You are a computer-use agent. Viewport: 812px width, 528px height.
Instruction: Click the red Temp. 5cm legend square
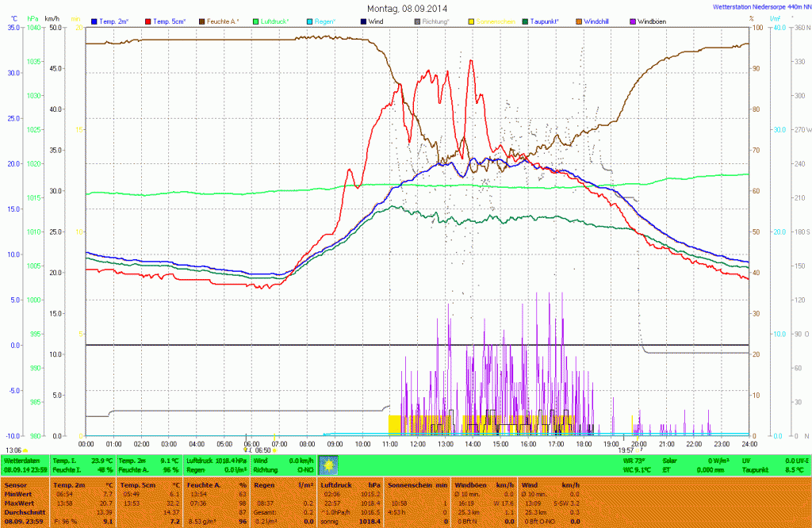coord(148,21)
